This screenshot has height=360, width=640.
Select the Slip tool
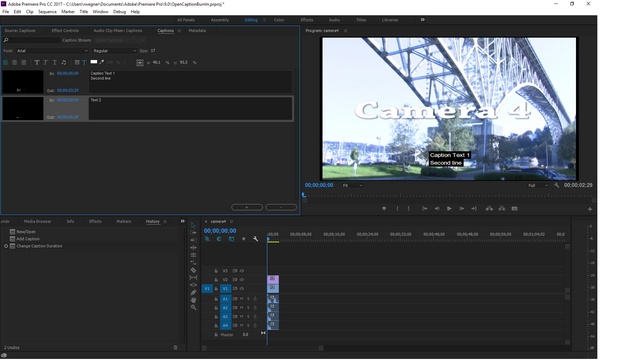pyautogui.click(x=193, y=278)
